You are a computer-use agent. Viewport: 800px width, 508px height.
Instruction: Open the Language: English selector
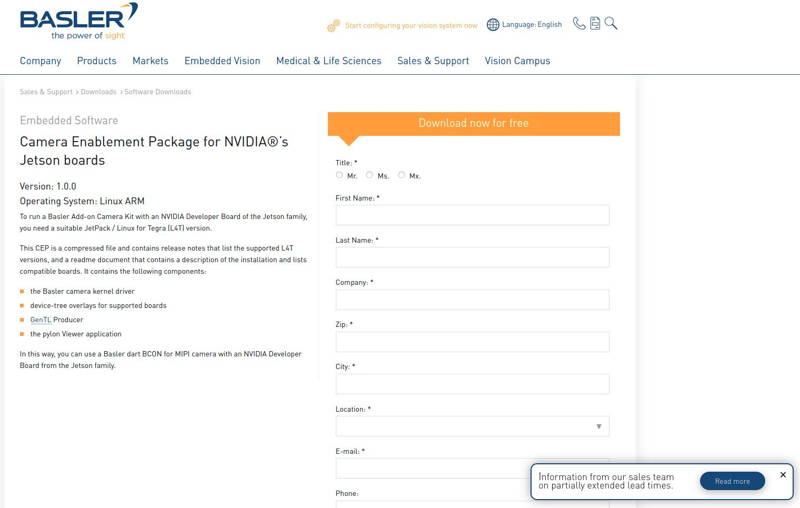(x=532, y=24)
